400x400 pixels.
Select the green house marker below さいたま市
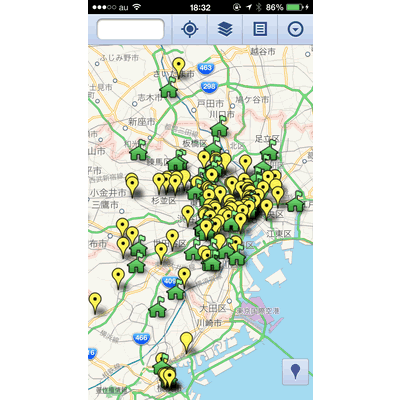click(x=169, y=88)
